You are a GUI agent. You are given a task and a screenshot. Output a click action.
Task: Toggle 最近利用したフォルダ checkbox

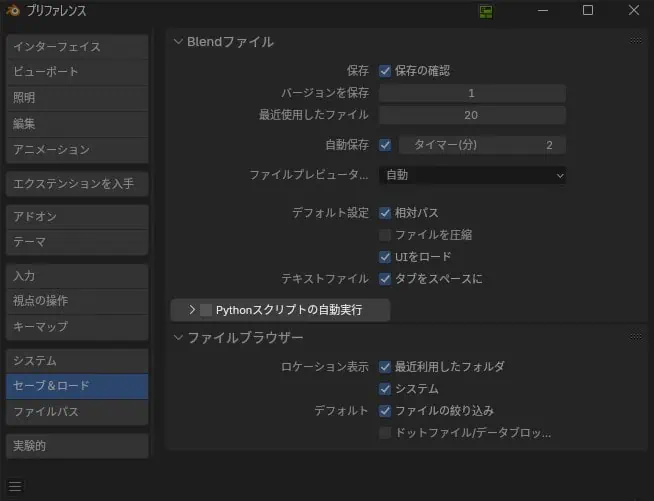pyautogui.click(x=385, y=367)
